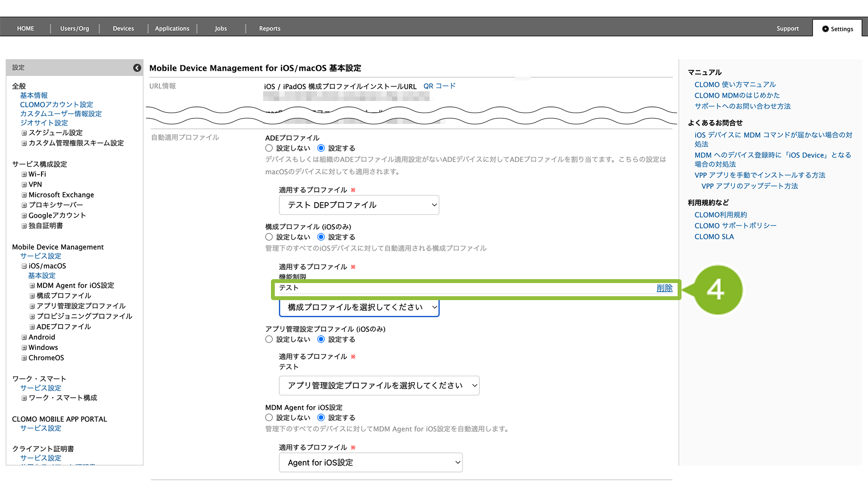Expand the Wi-Fi tree node icon
Viewport: 868px width, 488px height.
coord(24,174)
